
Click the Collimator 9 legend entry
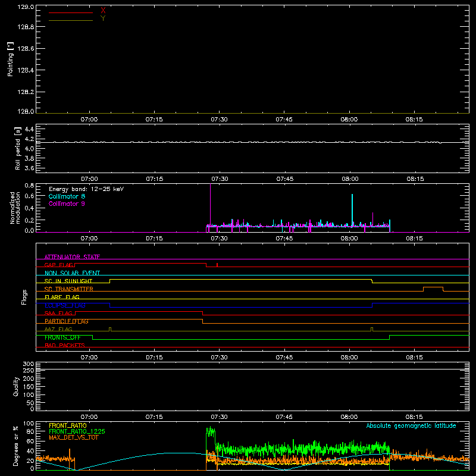click(x=67, y=203)
